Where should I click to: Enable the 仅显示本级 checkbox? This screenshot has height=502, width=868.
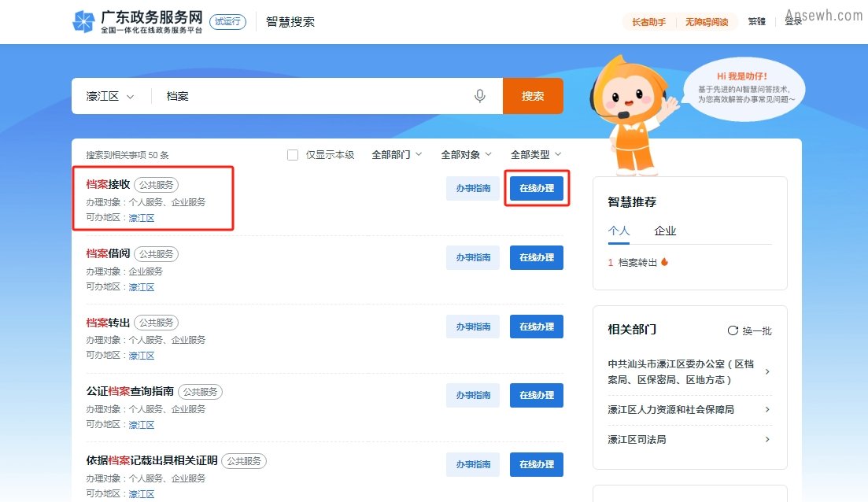pos(293,155)
